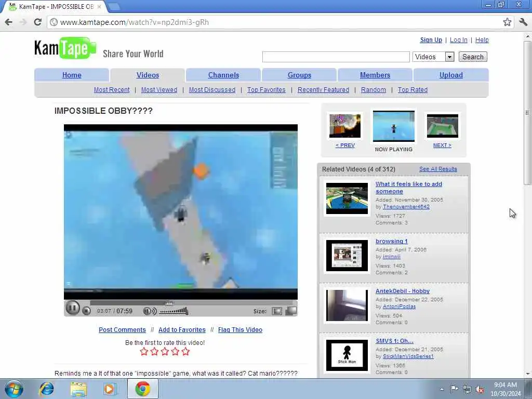532x399 pixels.
Task: Open the Videos search type dropdown
Action: pos(433,57)
